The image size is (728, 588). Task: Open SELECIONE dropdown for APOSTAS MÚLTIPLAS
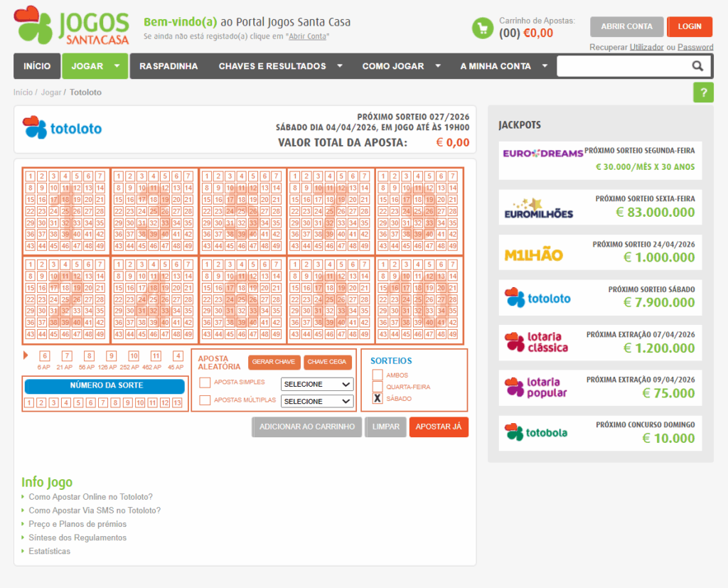tap(316, 401)
